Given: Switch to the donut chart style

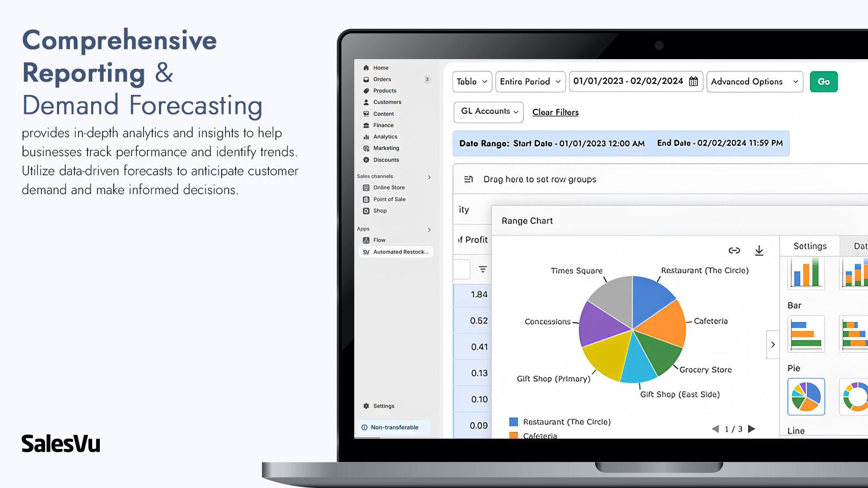Looking at the screenshot, I should click(x=856, y=397).
